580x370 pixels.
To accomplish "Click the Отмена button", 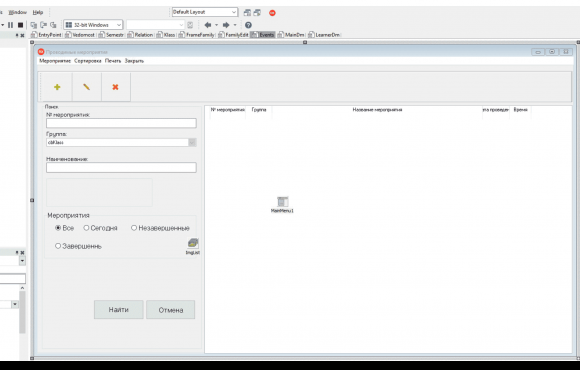I will coord(171,310).
